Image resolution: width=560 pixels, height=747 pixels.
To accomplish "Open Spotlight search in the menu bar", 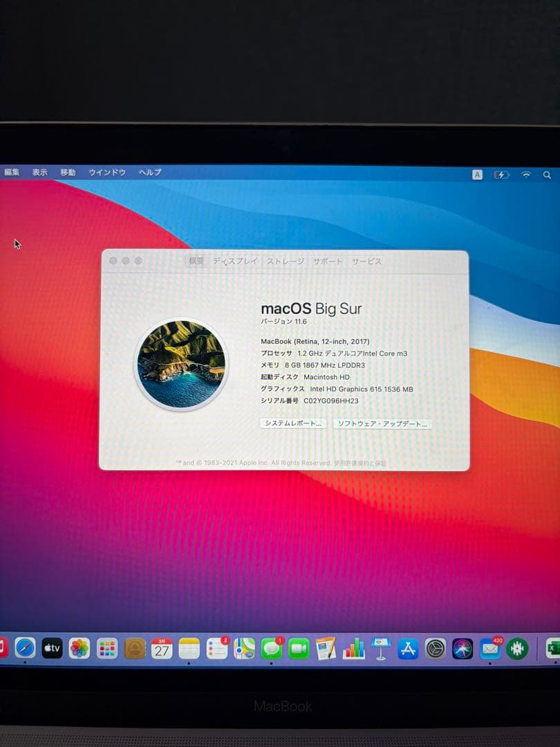I will pyautogui.click(x=547, y=175).
